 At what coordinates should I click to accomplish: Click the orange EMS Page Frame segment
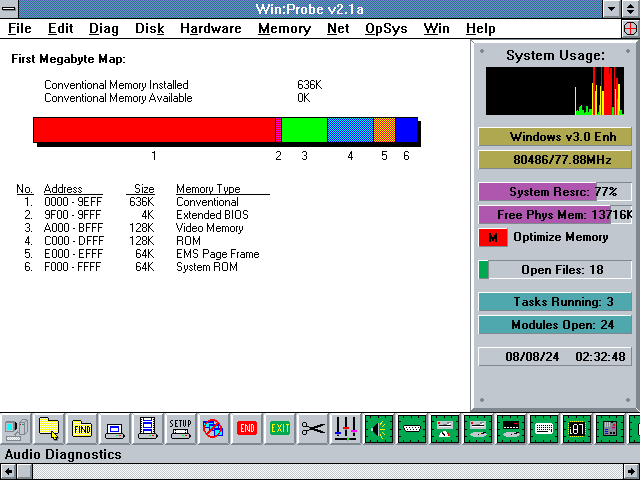click(384, 130)
